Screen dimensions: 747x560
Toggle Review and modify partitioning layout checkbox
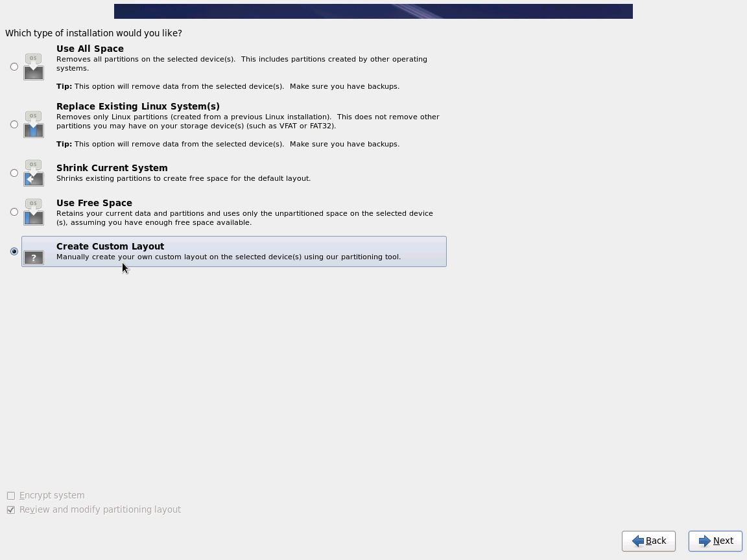(11, 510)
